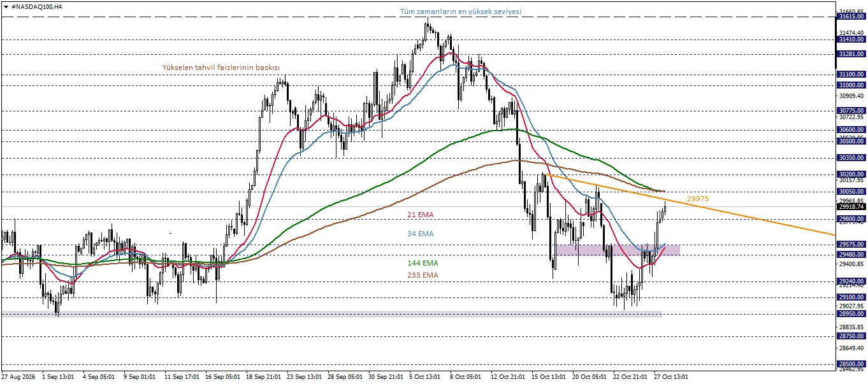Viewport: 868px width, 384px height.
Task: Select the gray support band at 28950
Action: 331,313
